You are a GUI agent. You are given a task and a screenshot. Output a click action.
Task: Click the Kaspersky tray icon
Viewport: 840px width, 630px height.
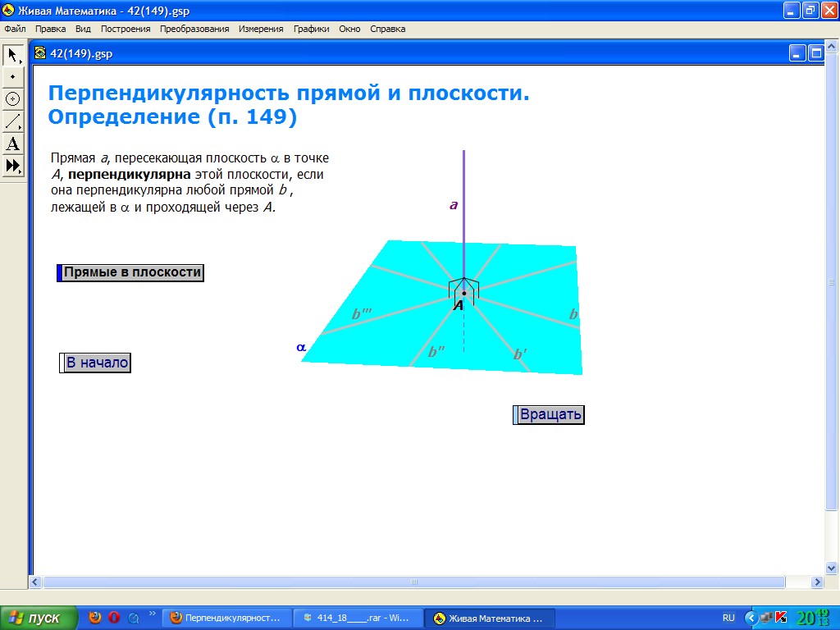(781, 618)
